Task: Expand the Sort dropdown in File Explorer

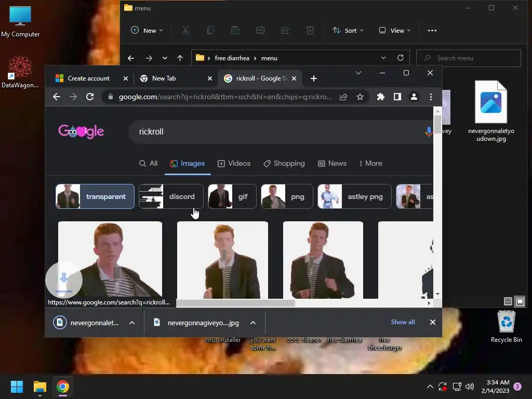Action: pyautogui.click(x=348, y=31)
